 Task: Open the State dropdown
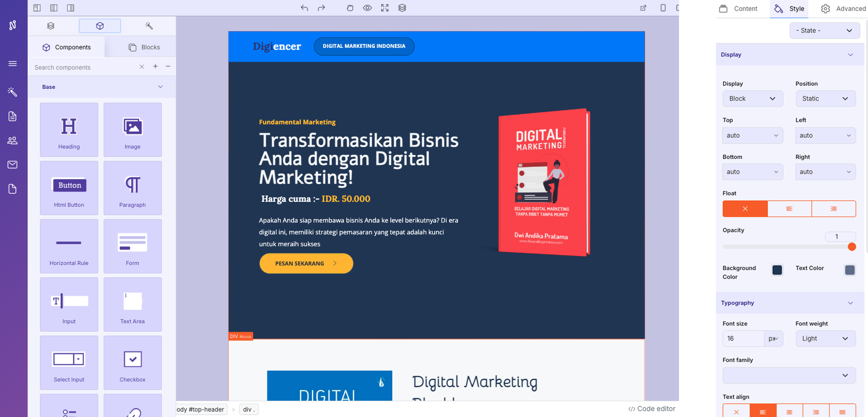824,31
